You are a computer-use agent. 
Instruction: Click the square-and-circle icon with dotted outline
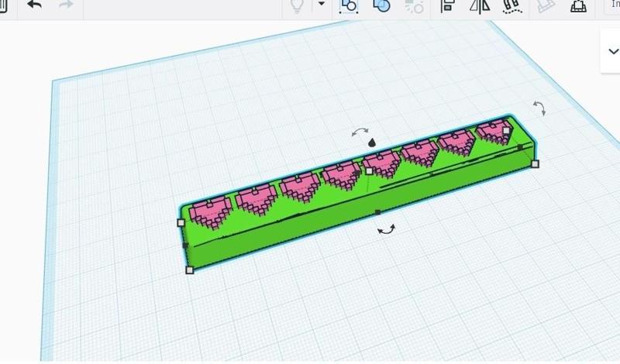click(349, 6)
